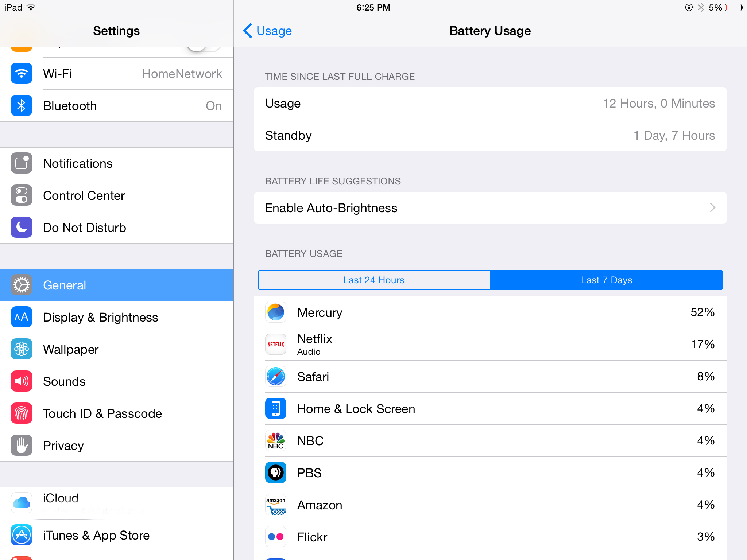This screenshot has width=747, height=560.
Task: Tap the PBS app icon
Action: pos(276,473)
